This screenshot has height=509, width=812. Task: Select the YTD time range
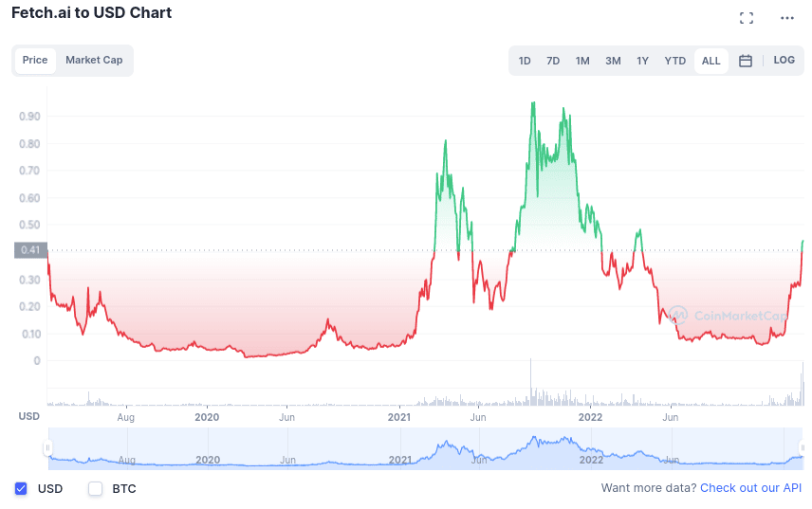[x=674, y=61]
